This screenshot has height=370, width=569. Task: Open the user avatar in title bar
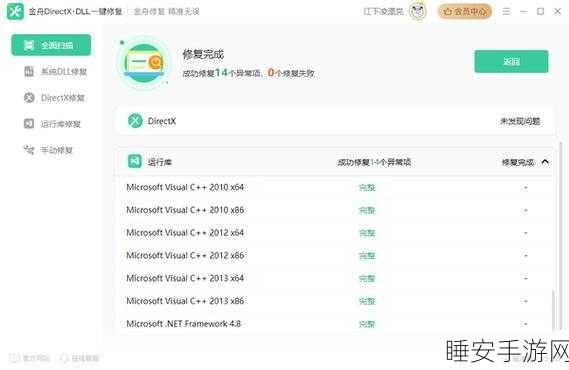418,12
